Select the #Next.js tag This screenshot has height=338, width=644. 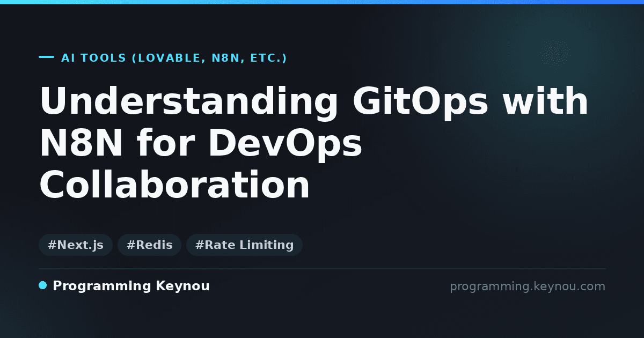pos(76,245)
